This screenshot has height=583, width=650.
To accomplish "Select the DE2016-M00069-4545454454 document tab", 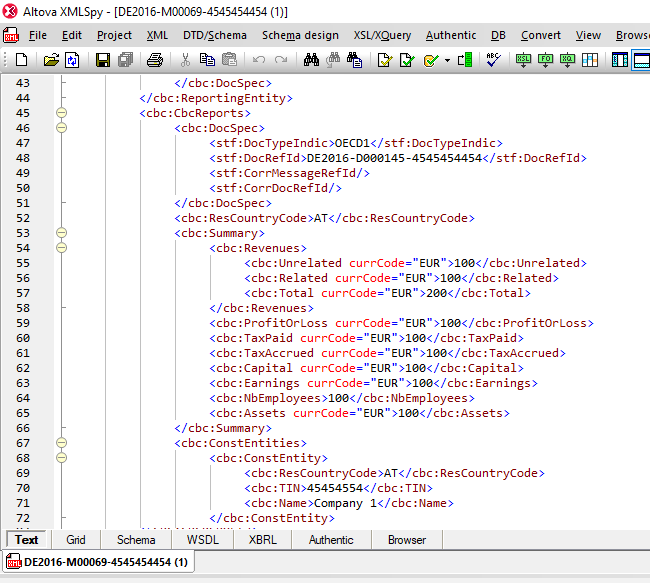I will pyautogui.click(x=98, y=563).
